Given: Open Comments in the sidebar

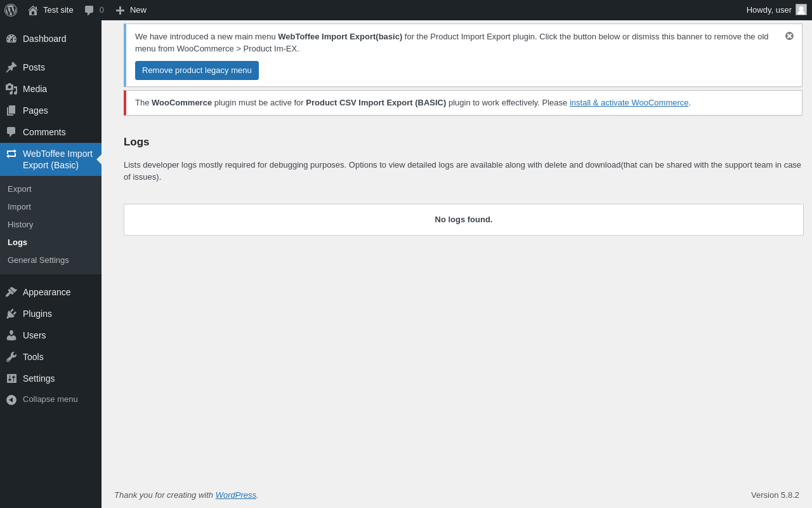Looking at the screenshot, I should [x=51, y=132].
